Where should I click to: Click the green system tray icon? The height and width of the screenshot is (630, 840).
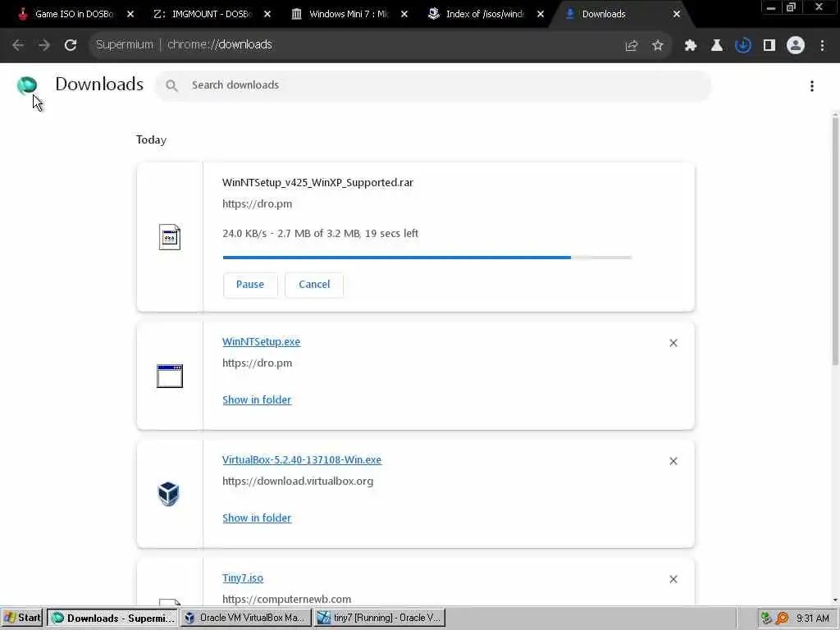point(767,619)
